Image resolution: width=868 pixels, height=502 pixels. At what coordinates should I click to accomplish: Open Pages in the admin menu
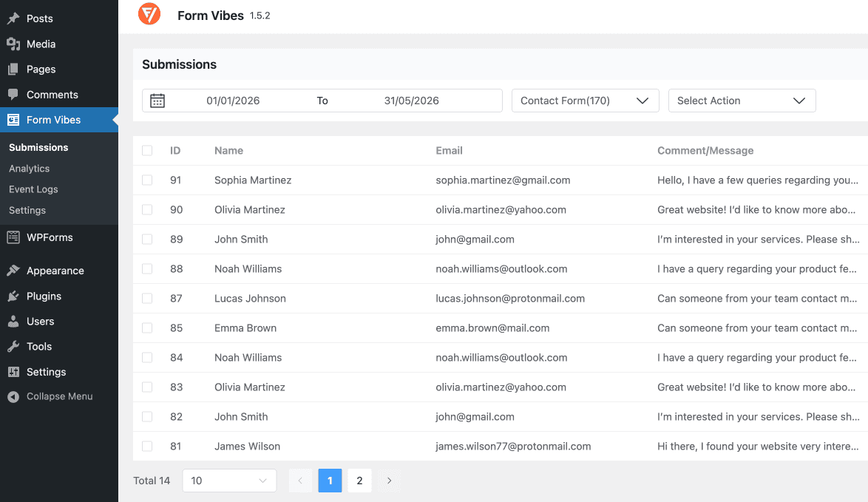click(41, 69)
